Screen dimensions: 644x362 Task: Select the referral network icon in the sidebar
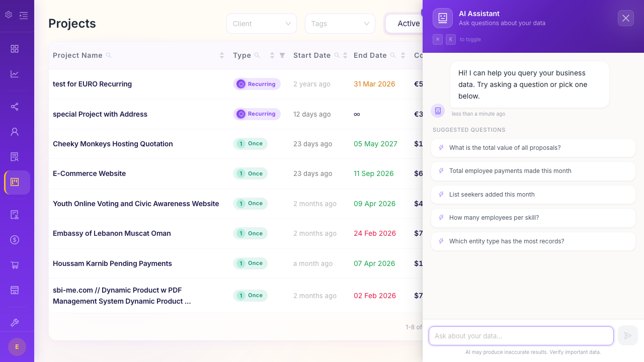(x=15, y=107)
